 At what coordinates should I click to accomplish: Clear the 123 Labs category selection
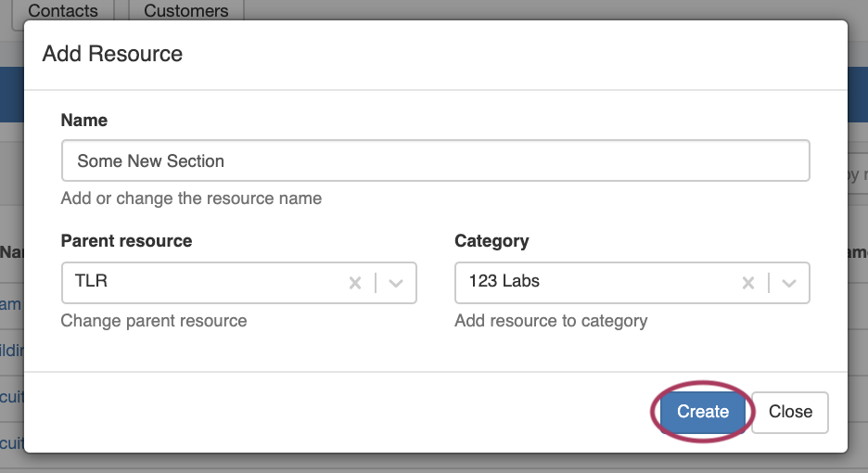coord(747,283)
